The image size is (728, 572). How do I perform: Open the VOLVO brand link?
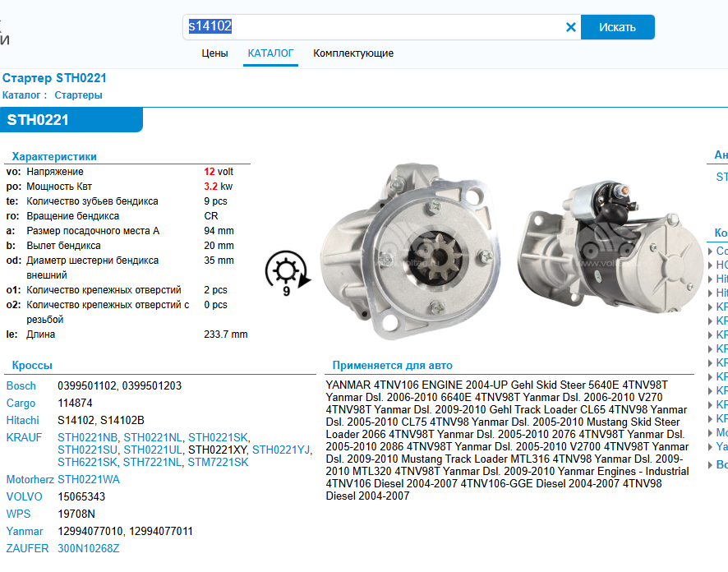tap(24, 496)
